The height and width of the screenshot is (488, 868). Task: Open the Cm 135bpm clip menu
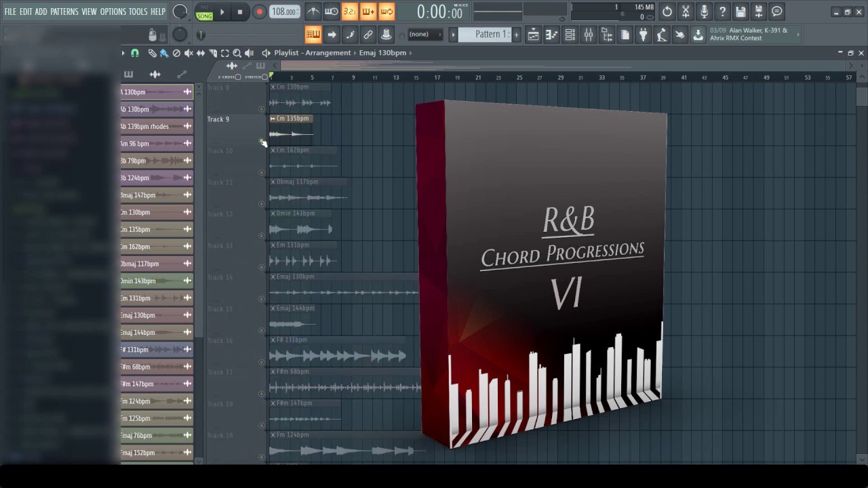pyautogui.click(x=273, y=119)
